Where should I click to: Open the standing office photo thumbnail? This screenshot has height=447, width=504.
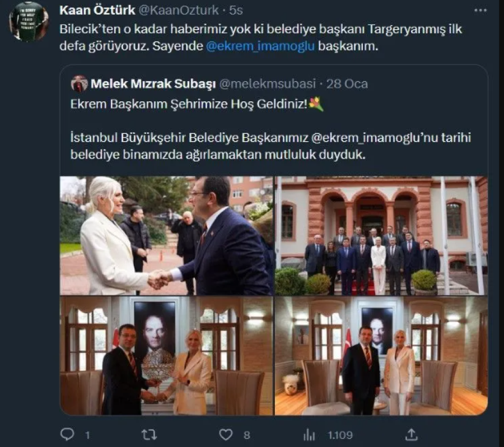(381, 356)
